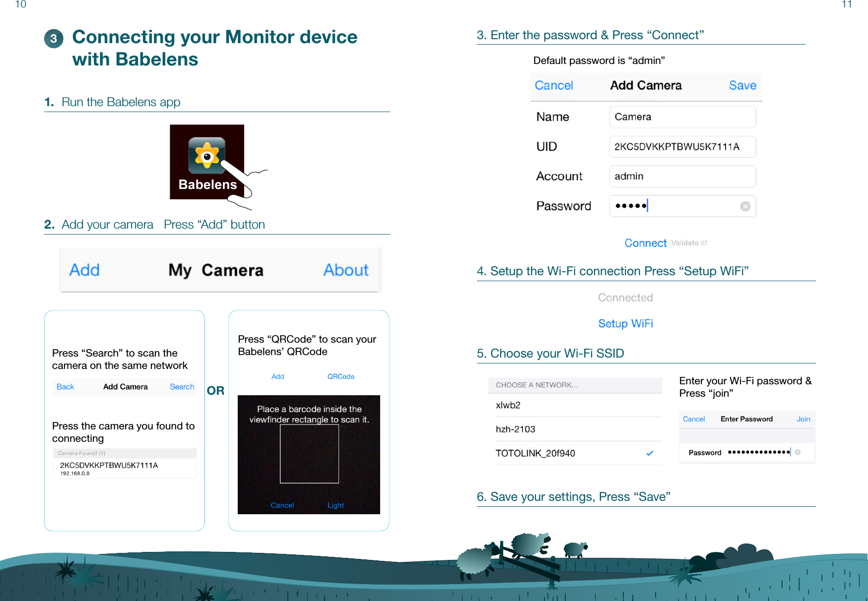Tap Connect to validate the camera
The height and width of the screenshot is (601, 868).
(x=645, y=243)
